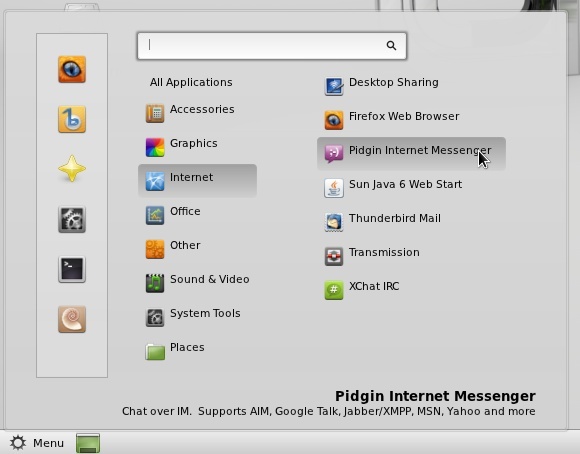The height and width of the screenshot is (454, 580).
Task: Launch Thunderbird Mail by its label
Action: [395, 218]
